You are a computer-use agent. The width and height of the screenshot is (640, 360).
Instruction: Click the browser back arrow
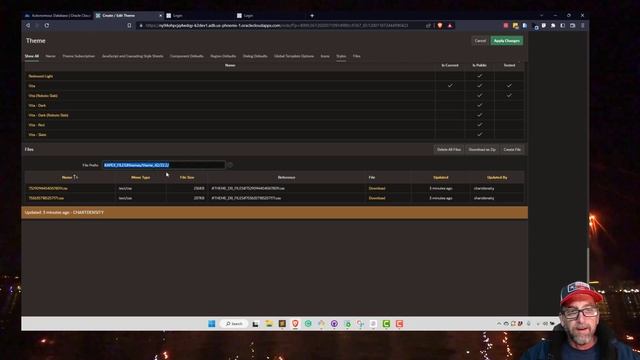[x=28, y=25]
